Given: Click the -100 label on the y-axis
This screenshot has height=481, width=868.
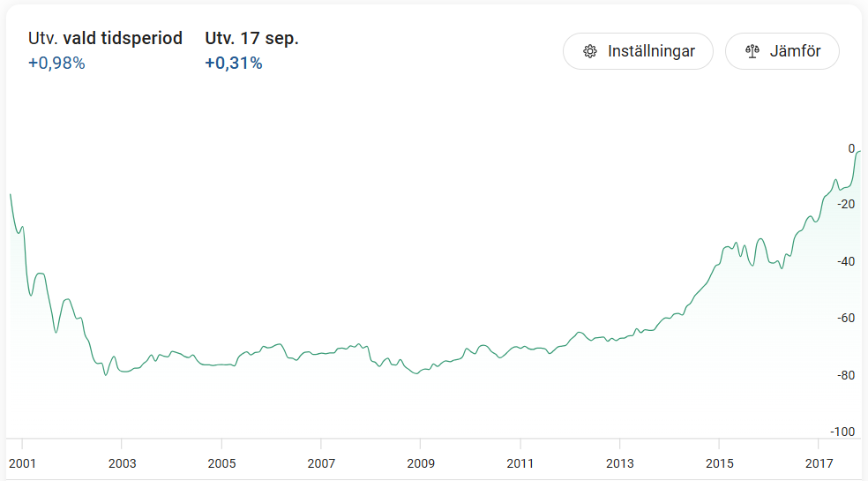Looking at the screenshot, I should [x=842, y=432].
